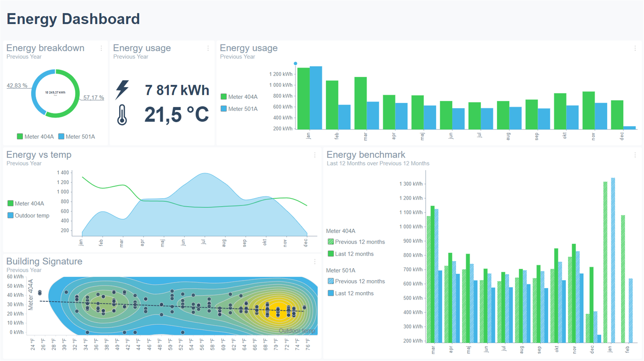
Task: Click the 42,83 % donut label
Action: point(17,86)
